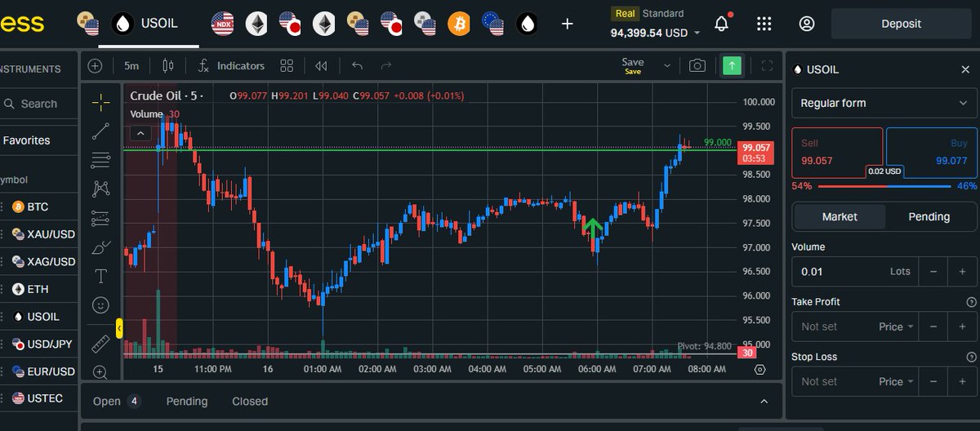Click the Stop Loss help icon
980x431 pixels.
pyautogui.click(x=971, y=357)
